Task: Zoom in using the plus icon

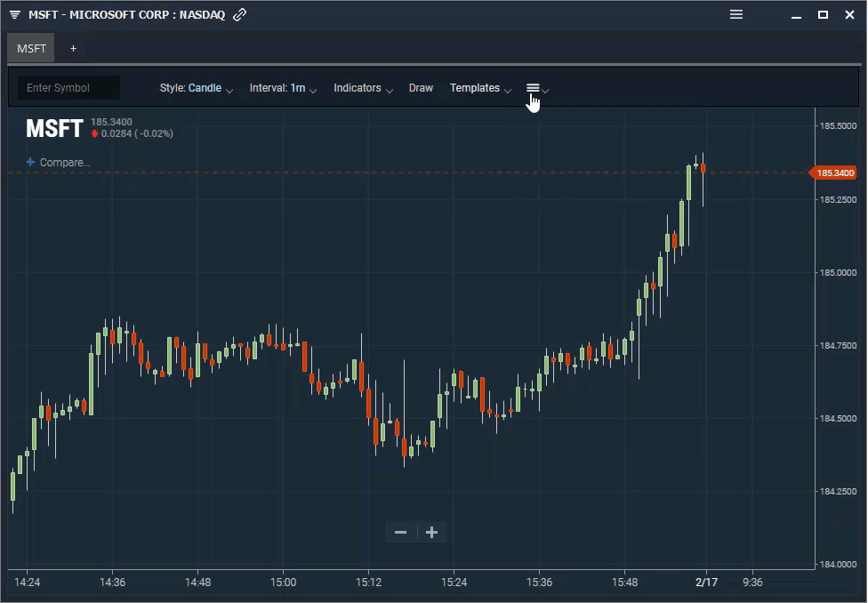Action: click(x=431, y=532)
